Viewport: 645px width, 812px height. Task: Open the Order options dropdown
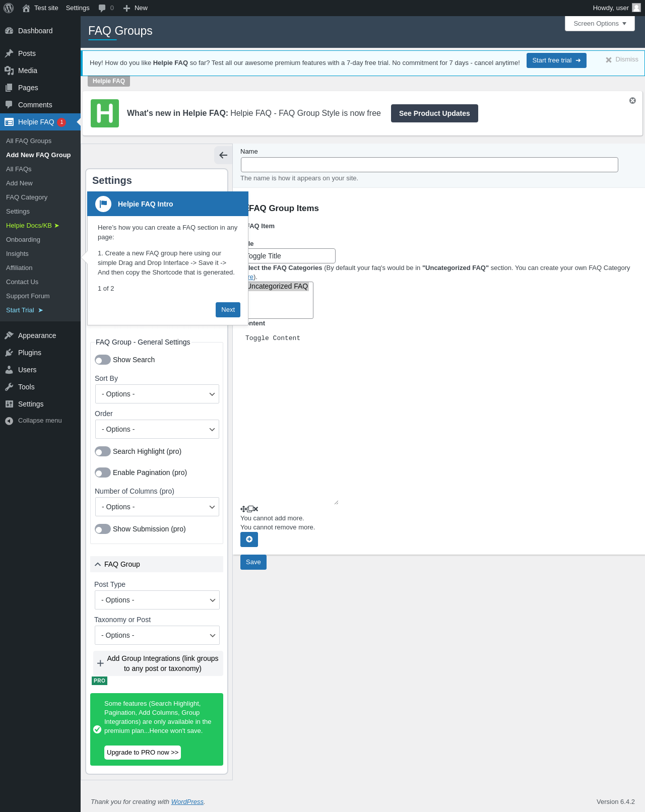click(x=157, y=429)
